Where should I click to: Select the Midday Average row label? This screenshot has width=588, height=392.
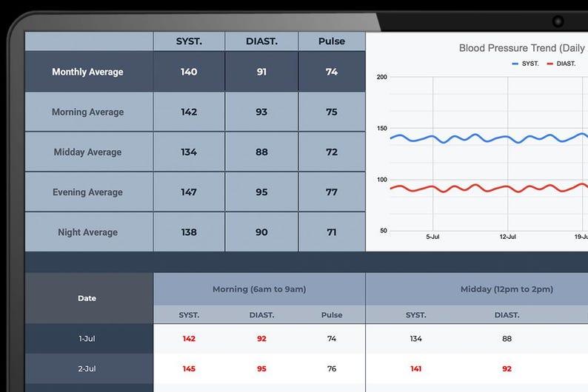(x=87, y=152)
